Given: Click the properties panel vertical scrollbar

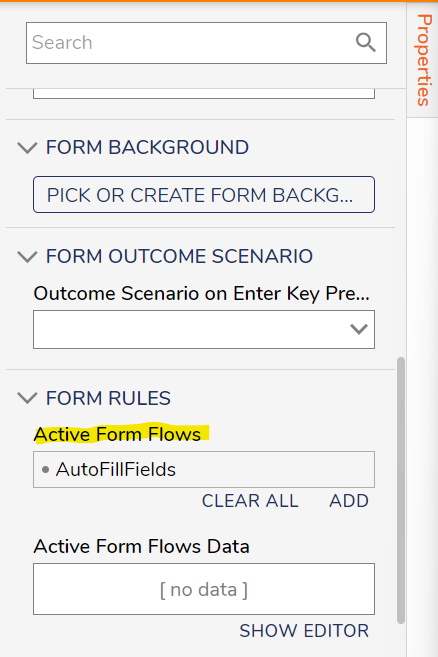Looking at the screenshot, I should [401, 491].
